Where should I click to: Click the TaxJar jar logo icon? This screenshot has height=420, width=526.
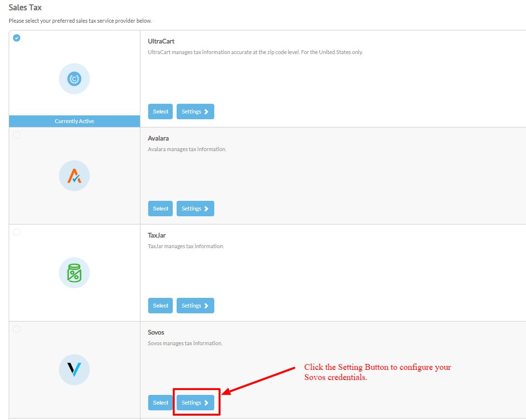point(74,273)
